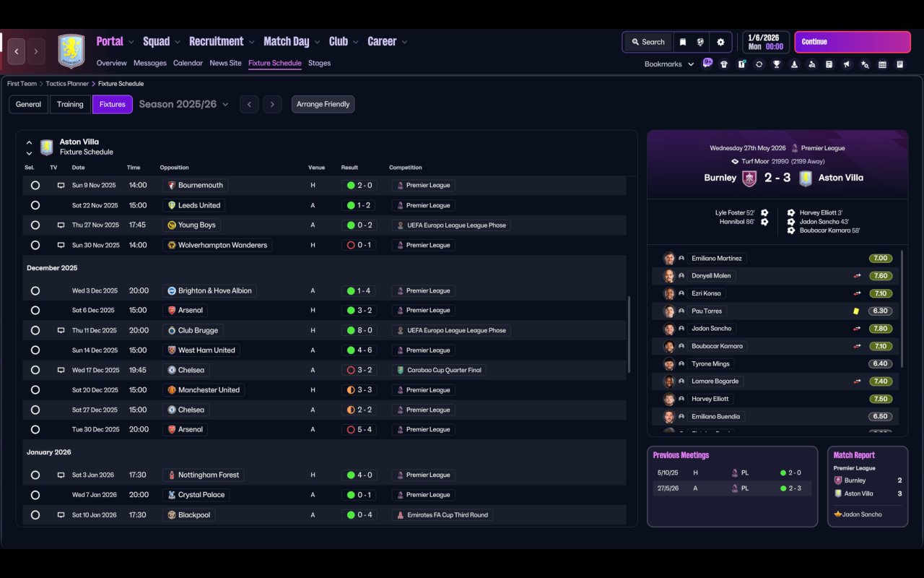Select the Club Brugge fixture radio button

pos(35,330)
